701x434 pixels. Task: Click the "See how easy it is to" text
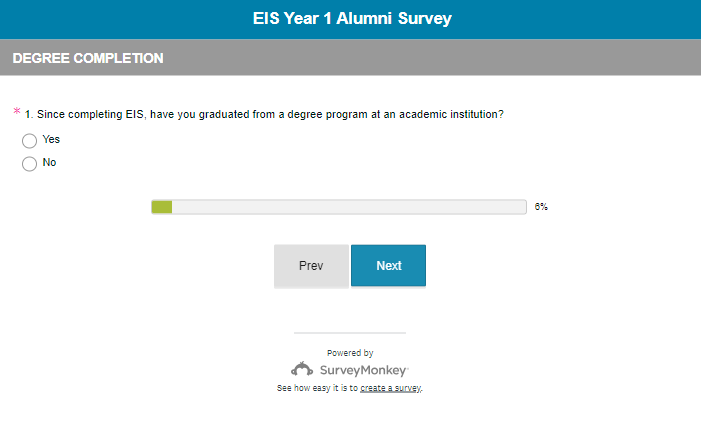pos(317,388)
